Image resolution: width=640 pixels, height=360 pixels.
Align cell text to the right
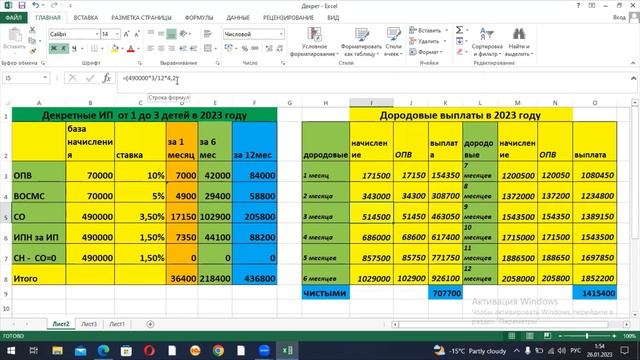point(172,49)
